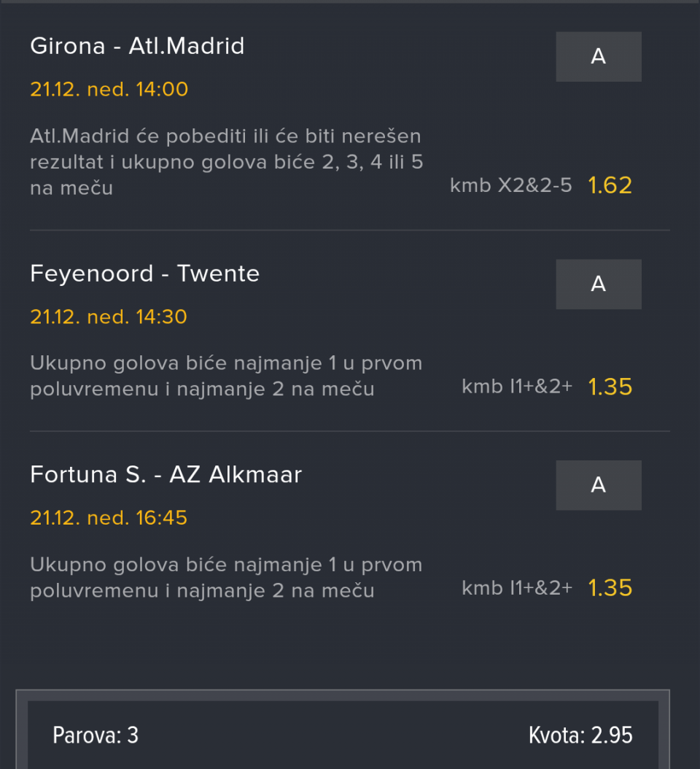
Task: Select the 21.12. ned. 14:30 kickoff time
Action: [109, 317]
